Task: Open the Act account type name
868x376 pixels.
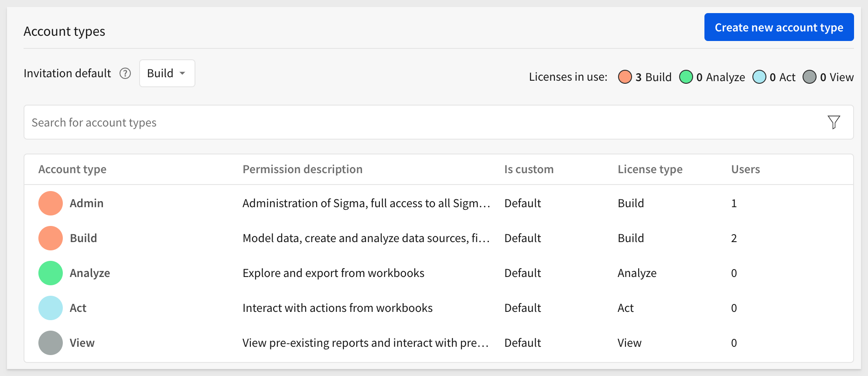Action: pyautogui.click(x=78, y=308)
